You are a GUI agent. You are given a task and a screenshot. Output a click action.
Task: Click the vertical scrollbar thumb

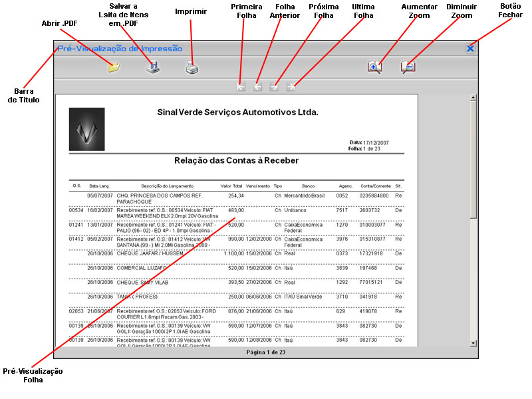(x=473, y=160)
